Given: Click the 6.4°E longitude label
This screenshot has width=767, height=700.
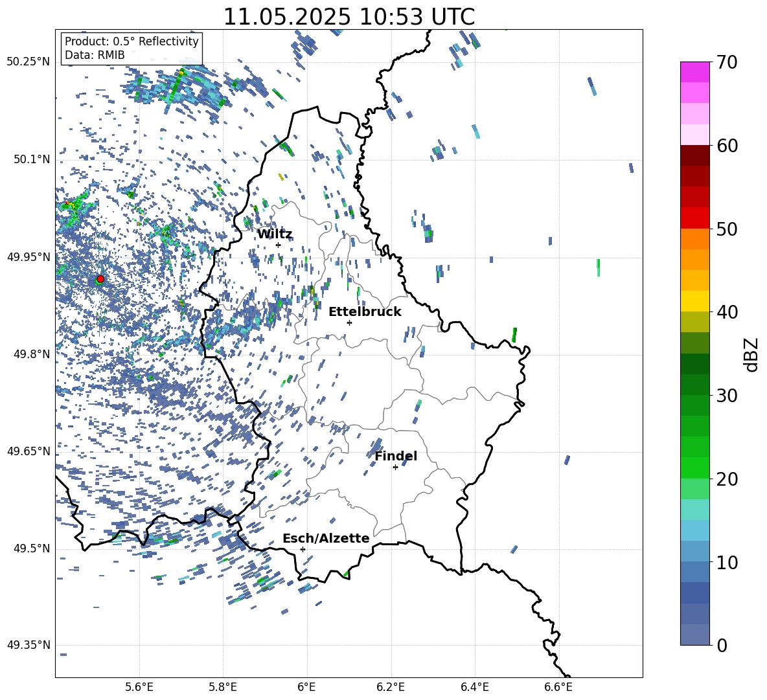Looking at the screenshot, I should click(x=474, y=687).
